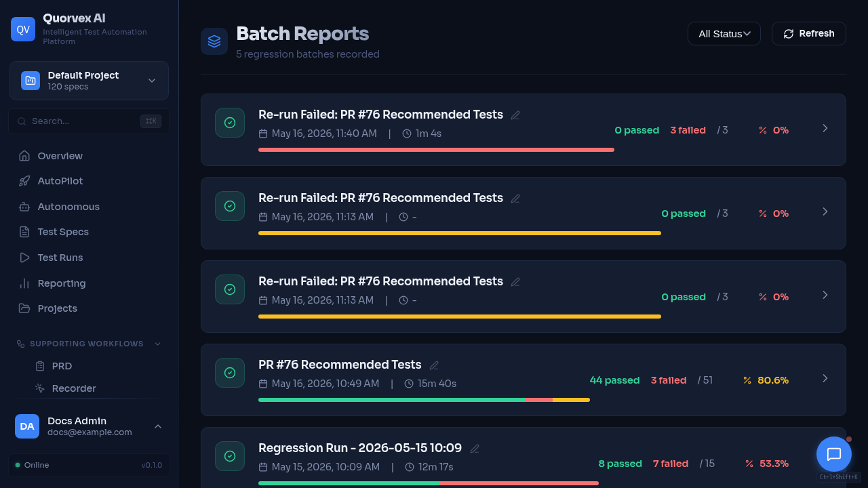The width and height of the screenshot is (868, 488).
Task: Click '/ 15' total count
Action: [x=707, y=464]
